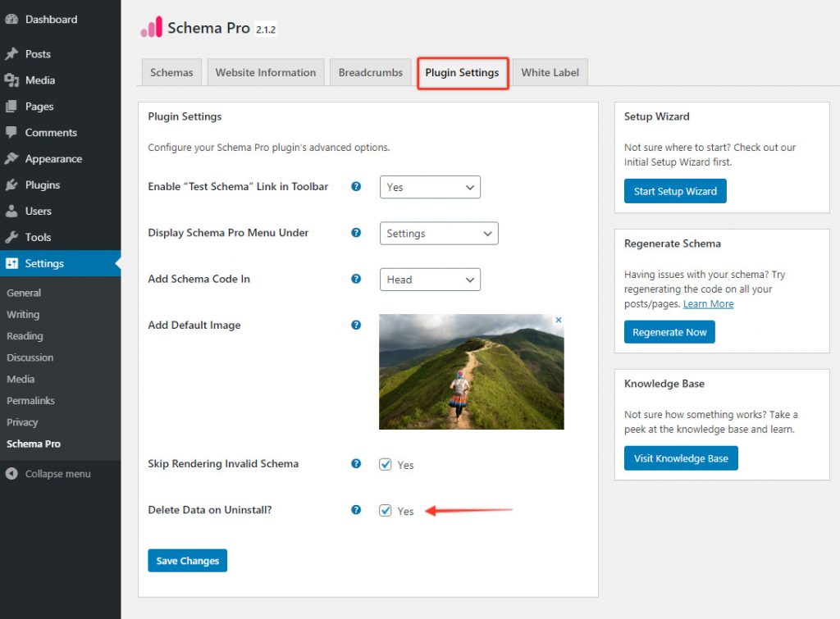Click the Save Changes button

[187, 560]
